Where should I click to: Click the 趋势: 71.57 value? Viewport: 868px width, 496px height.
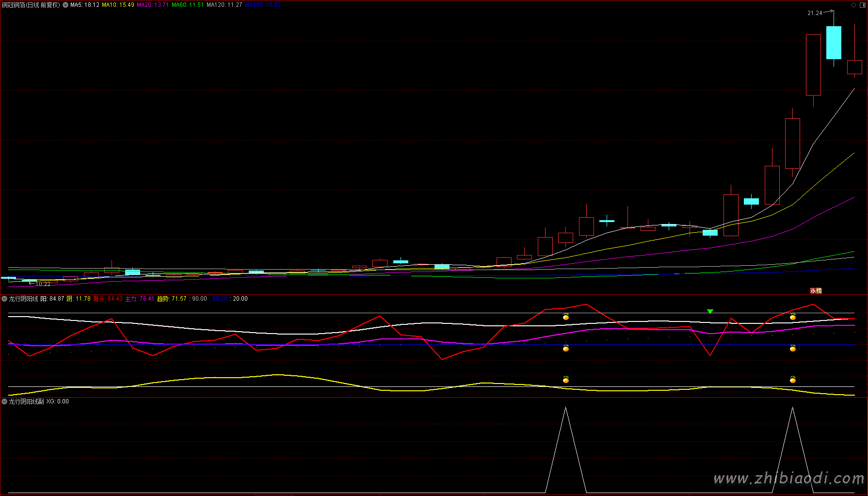pos(172,299)
